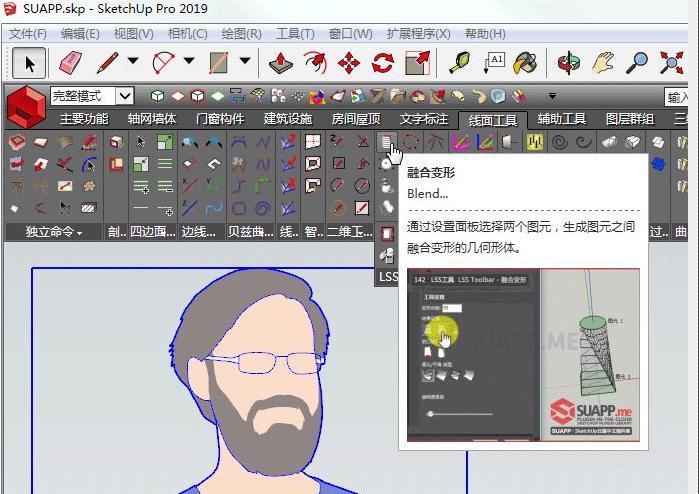Screen dimensions: 699x494
Task: Pick the Tape Measure tool
Action: click(461, 63)
